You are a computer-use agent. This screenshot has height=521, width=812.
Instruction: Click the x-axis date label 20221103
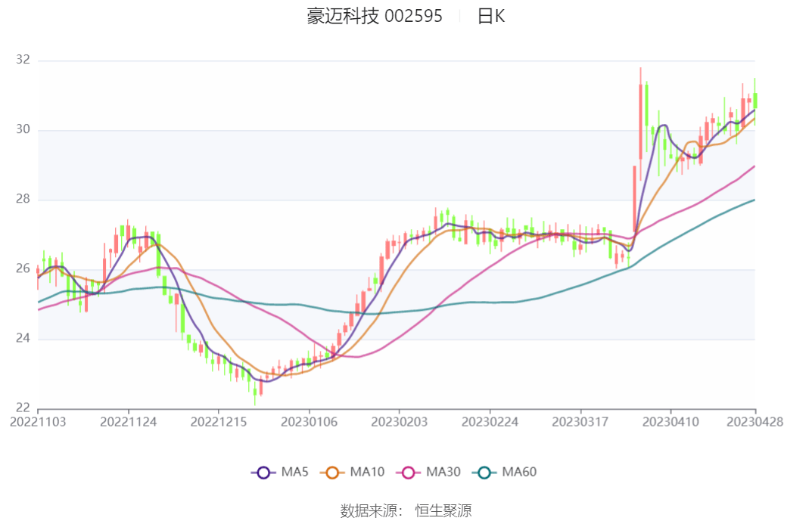coord(38,422)
